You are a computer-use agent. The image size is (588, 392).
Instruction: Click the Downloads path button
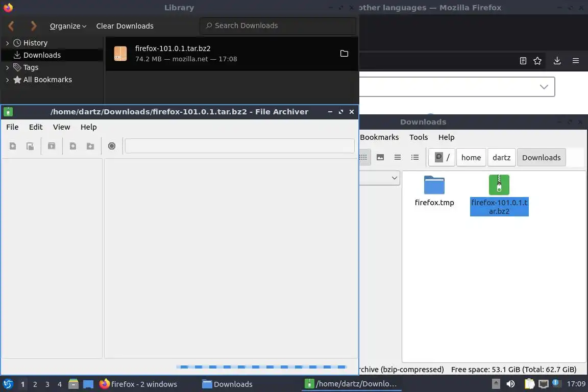(541, 158)
